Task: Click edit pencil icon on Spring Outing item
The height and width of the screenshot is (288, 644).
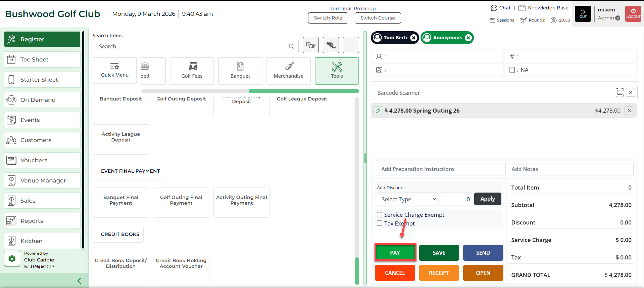Action: point(378,111)
